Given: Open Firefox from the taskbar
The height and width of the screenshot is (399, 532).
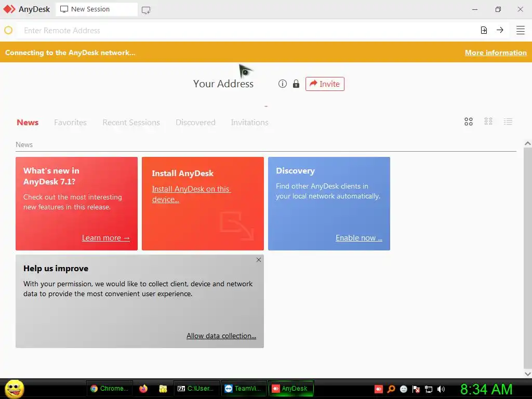Looking at the screenshot, I should click(x=143, y=389).
